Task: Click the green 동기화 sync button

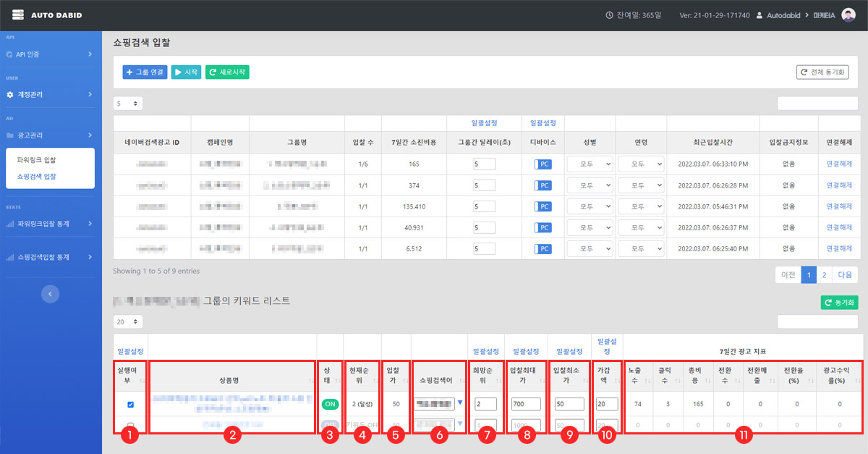Action: coord(838,303)
